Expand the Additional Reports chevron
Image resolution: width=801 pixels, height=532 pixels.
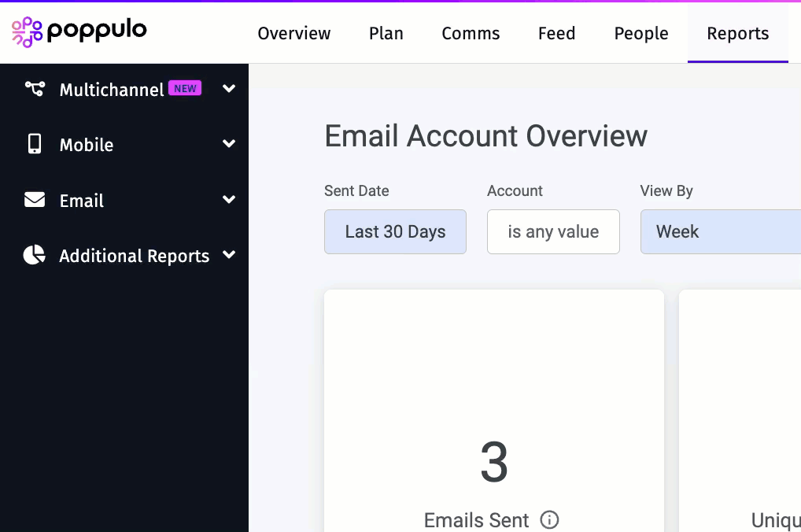point(229,254)
